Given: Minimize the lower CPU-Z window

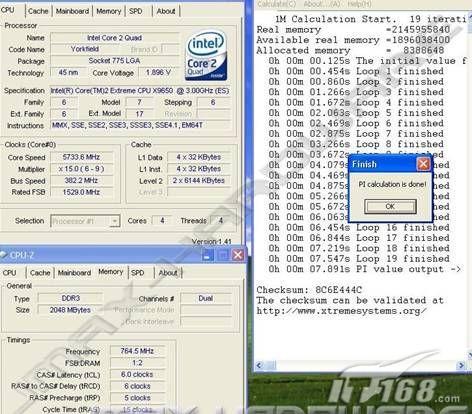Looking at the screenshot, I should (x=207, y=255).
